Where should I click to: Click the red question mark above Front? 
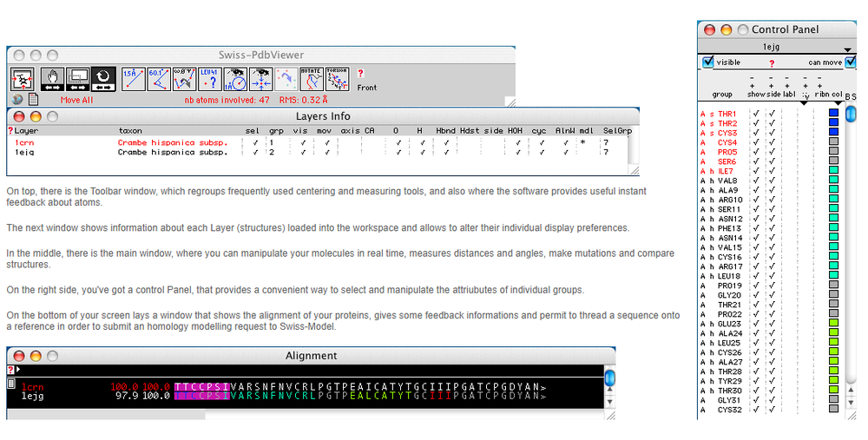click(x=360, y=73)
